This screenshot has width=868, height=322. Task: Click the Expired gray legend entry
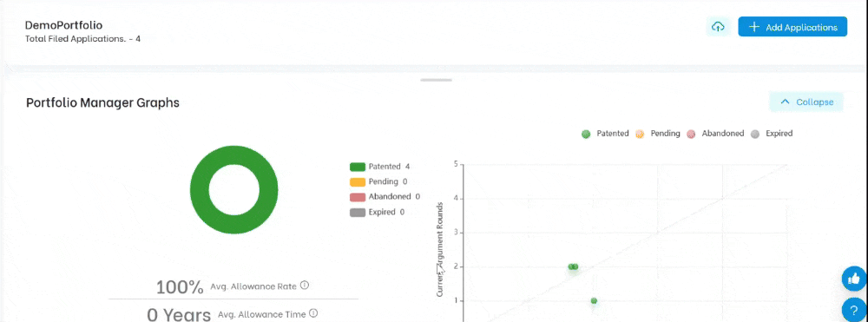[377, 212]
